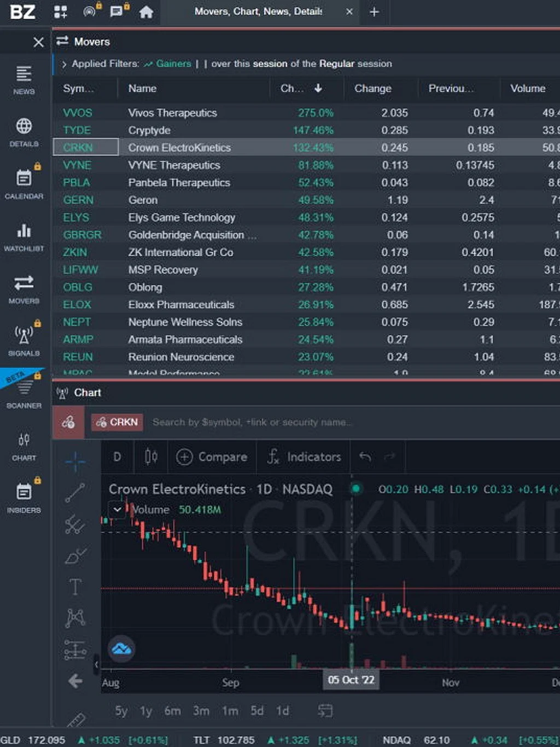Select the GERN ticker symbol
Image resolution: width=560 pixels, height=747 pixels.
(x=78, y=200)
